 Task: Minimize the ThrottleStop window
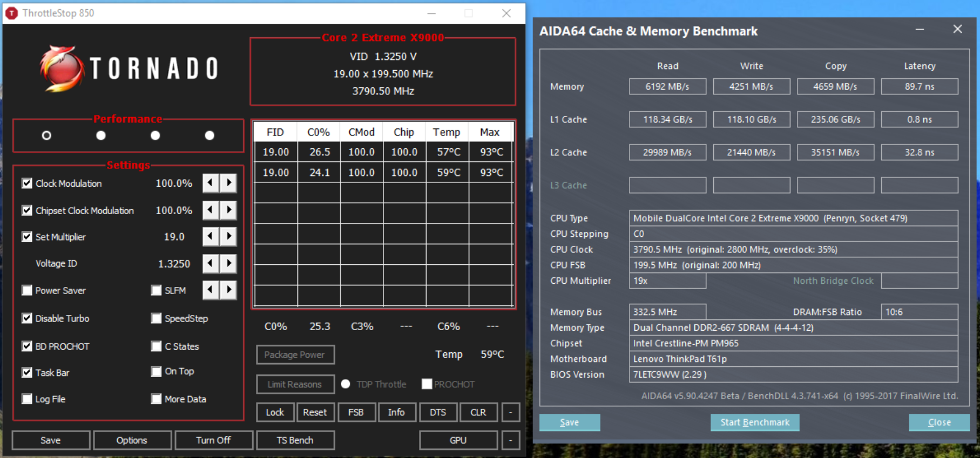(x=431, y=13)
